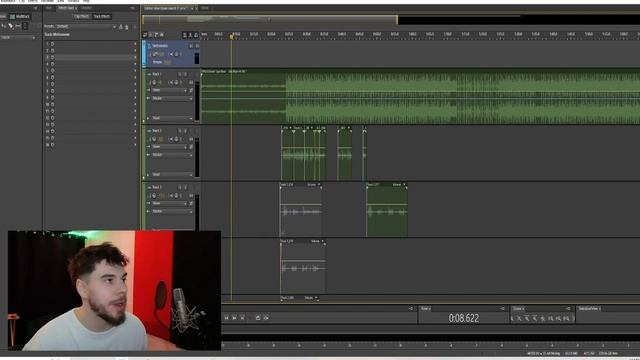
Task: Select the Clip Effects button
Action: (x=82, y=16)
